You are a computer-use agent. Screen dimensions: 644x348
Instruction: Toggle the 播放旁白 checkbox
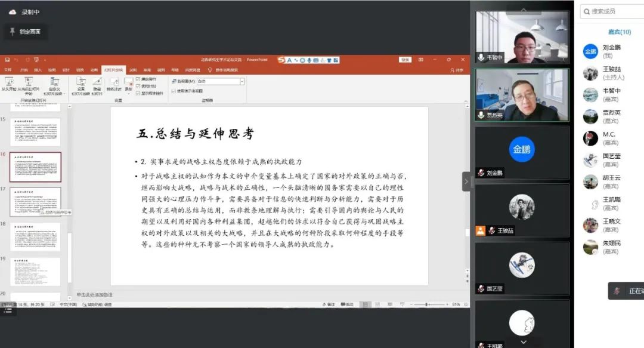click(x=138, y=79)
